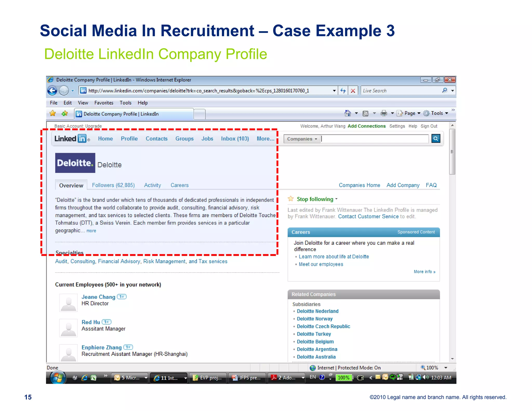532x411 pixels.
Task: Click the Refresh page icon
Action: pos(343,91)
